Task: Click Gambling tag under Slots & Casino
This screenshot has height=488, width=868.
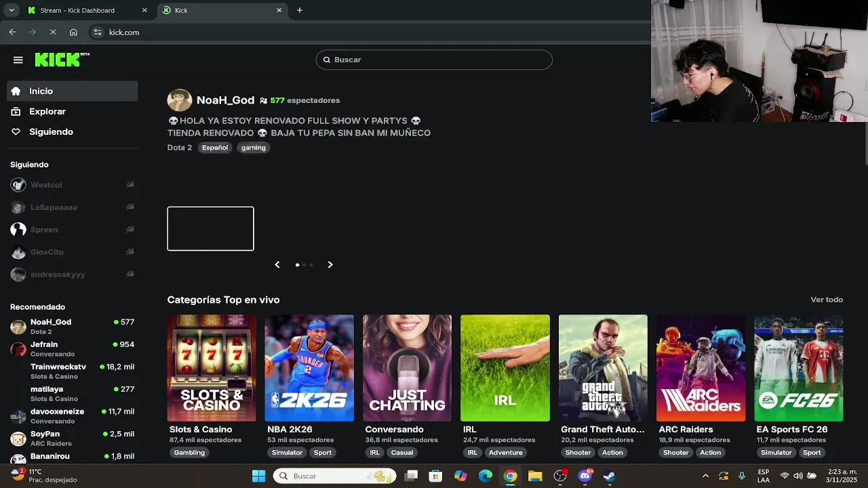Action: [189, 453]
